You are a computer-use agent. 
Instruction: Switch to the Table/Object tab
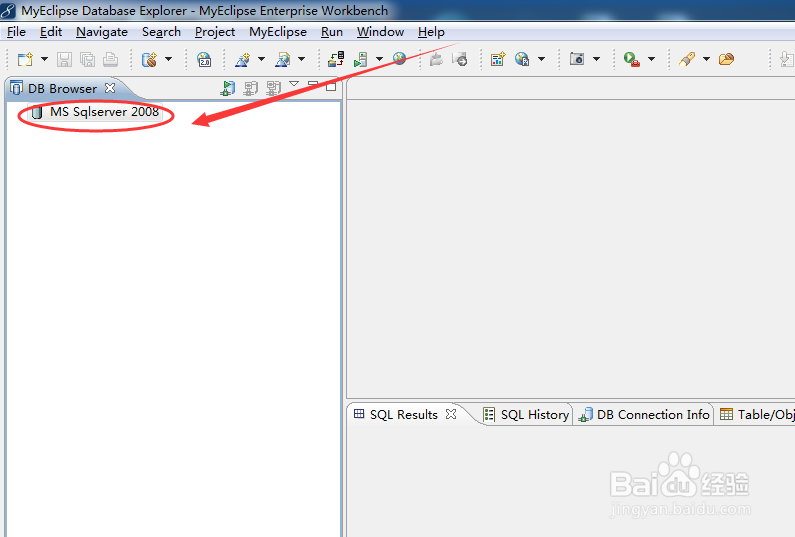click(757, 415)
